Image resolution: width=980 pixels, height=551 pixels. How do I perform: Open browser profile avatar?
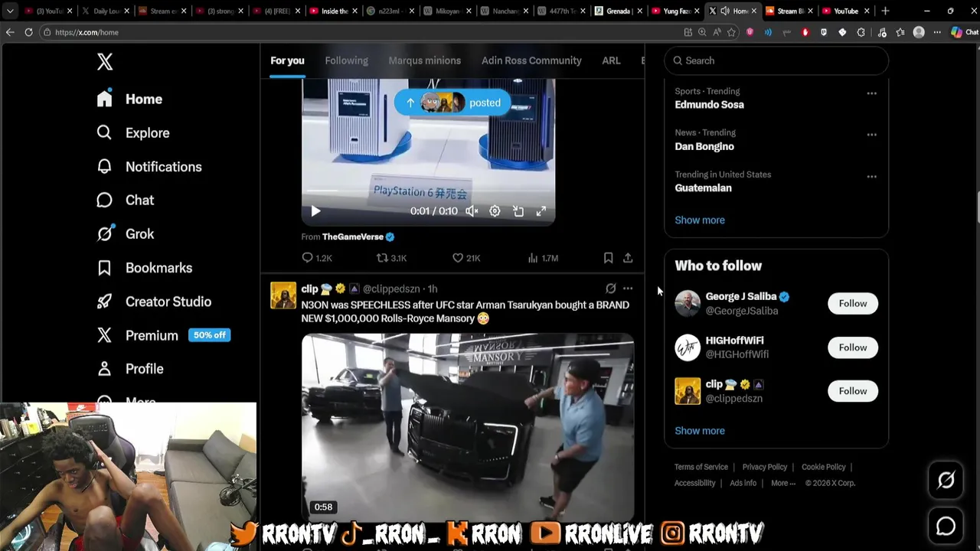tap(919, 32)
